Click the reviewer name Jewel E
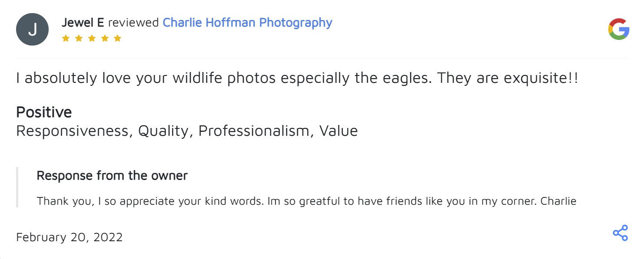 pos(83,23)
